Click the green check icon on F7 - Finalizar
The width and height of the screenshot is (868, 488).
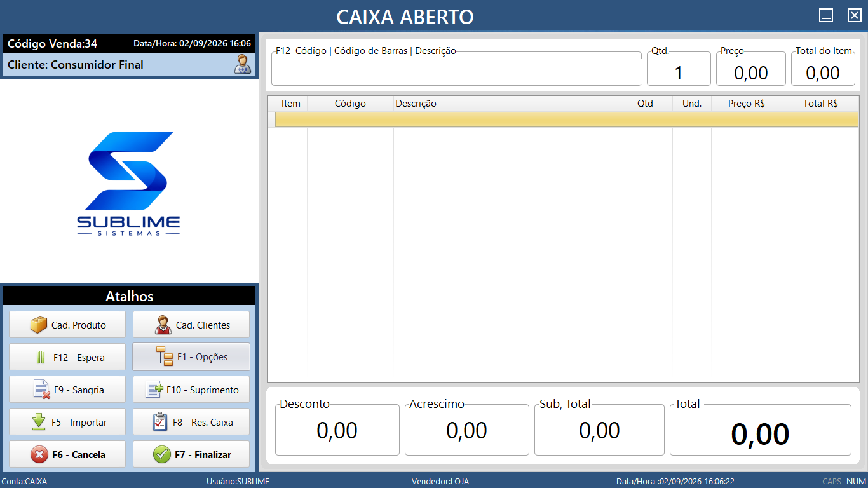point(162,454)
